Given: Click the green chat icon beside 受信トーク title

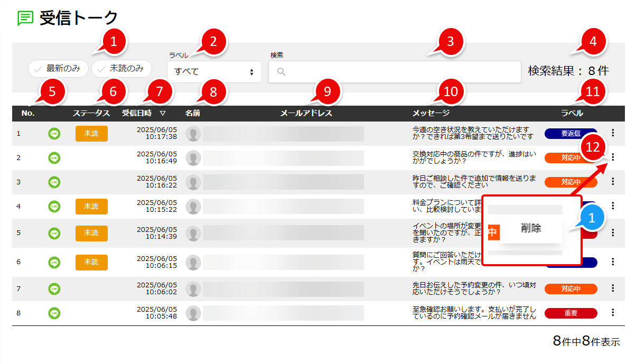Looking at the screenshot, I should pos(25,17).
